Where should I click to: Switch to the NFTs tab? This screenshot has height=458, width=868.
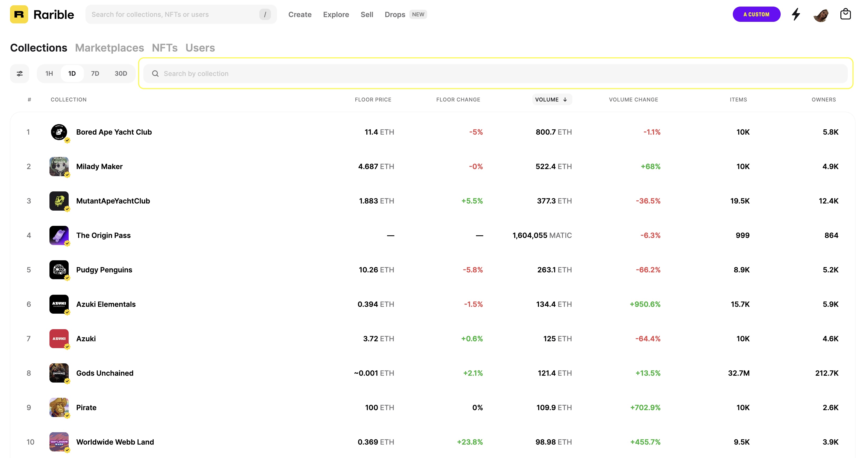(x=165, y=48)
